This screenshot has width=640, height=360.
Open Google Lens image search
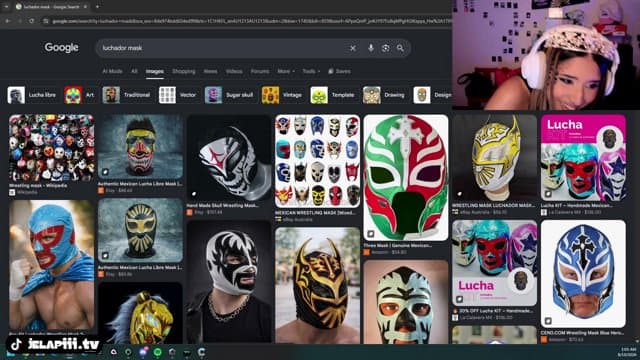coord(385,48)
